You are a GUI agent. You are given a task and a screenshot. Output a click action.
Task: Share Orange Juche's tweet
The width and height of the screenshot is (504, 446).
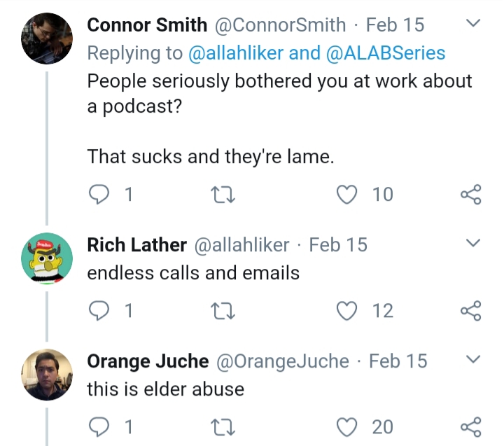[x=471, y=427]
